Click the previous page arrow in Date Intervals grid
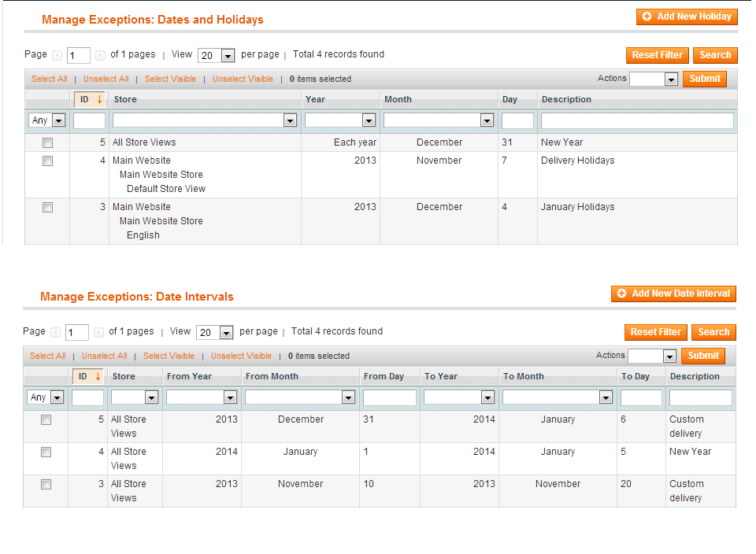Image resolution: width=756 pixels, height=554 pixels. [54, 331]
